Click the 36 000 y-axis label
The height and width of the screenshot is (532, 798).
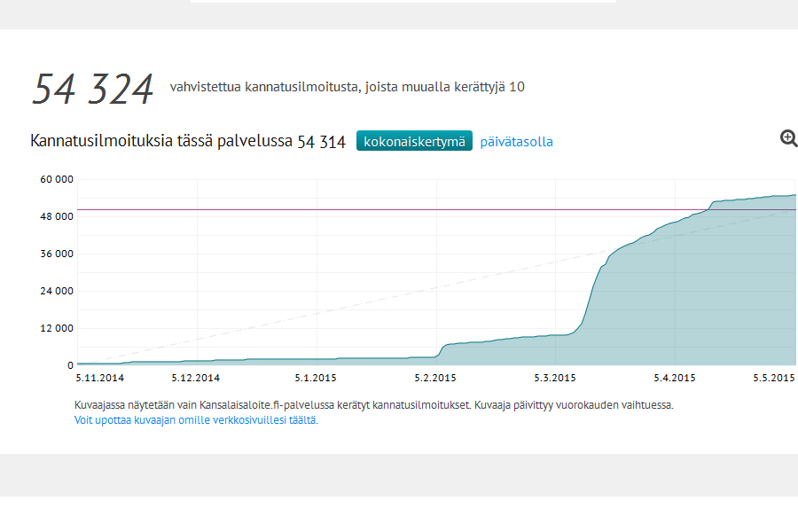point(57,254)
